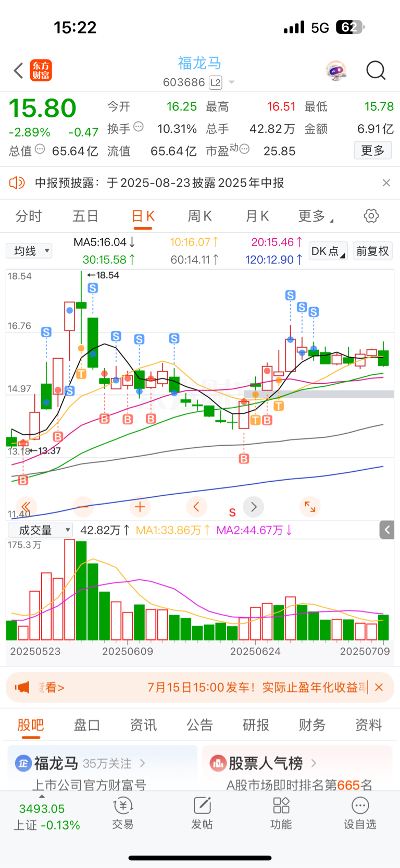The height and width of the screenshot is (868, 400).
Task: Switch to 财务 tab
Action: 312,725
